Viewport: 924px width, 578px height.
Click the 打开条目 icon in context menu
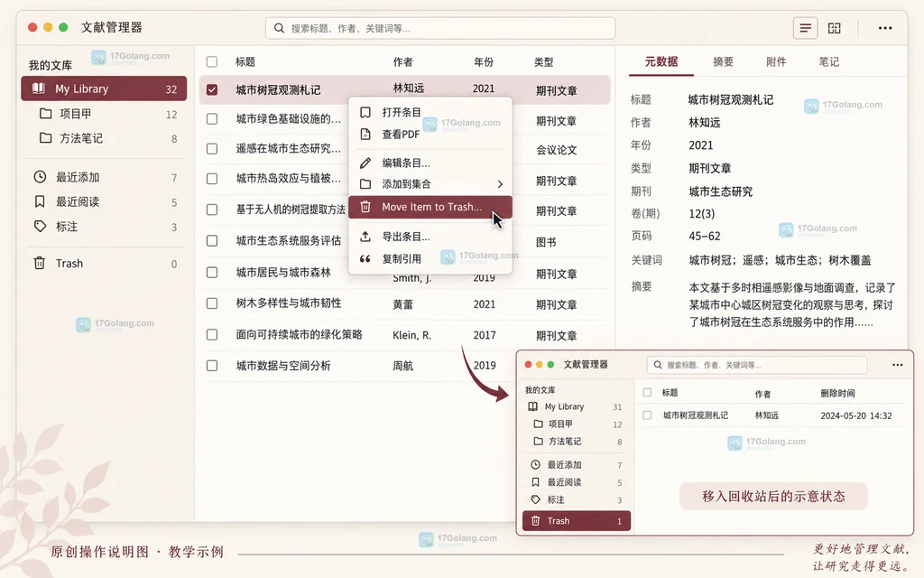click(365, 112)
